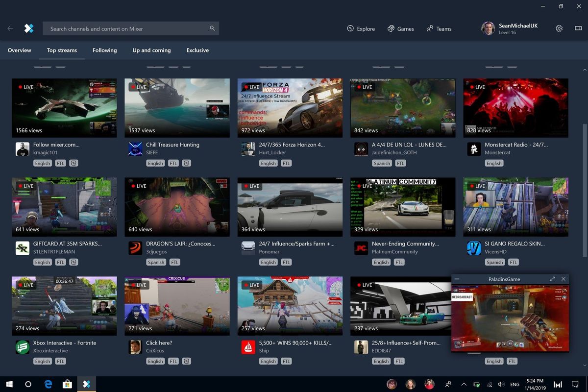
Task: Switch to the Exclusive tab
Action: click(x=197, y=50)
